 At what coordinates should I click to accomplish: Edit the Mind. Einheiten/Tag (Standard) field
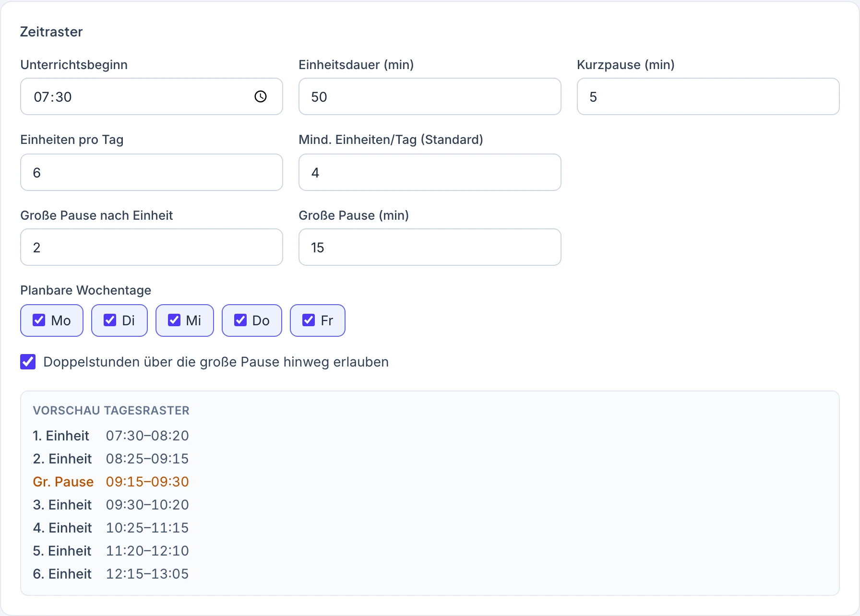(430, 172)
